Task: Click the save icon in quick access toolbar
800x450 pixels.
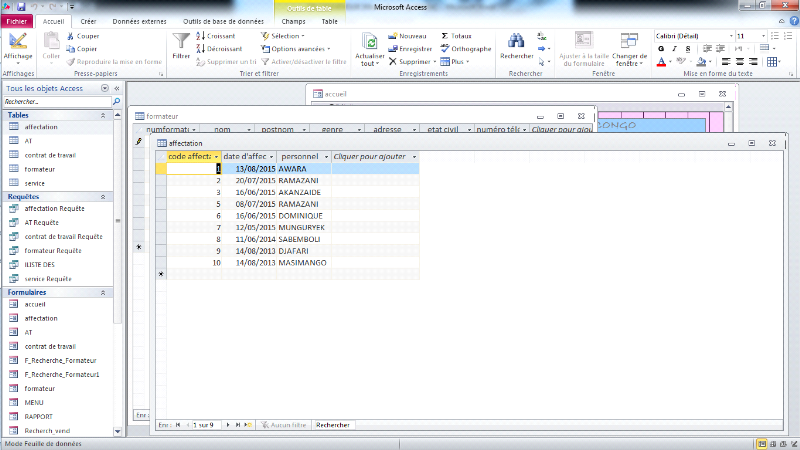Action: [x=21, y=7]
